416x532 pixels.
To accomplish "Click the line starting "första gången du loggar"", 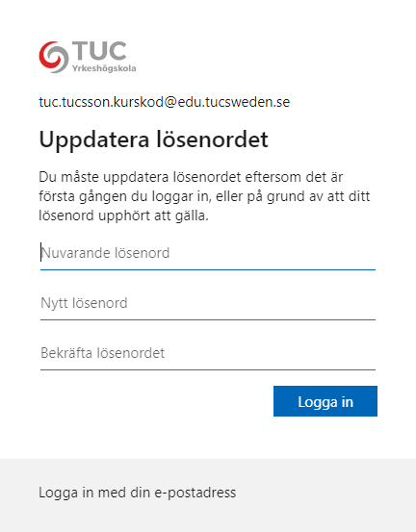I will coord(204,196).
